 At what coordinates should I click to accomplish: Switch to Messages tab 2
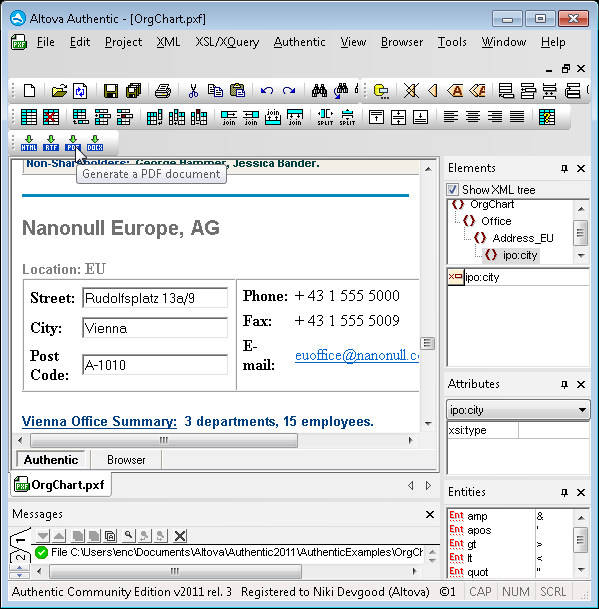[x=19, y=557]
